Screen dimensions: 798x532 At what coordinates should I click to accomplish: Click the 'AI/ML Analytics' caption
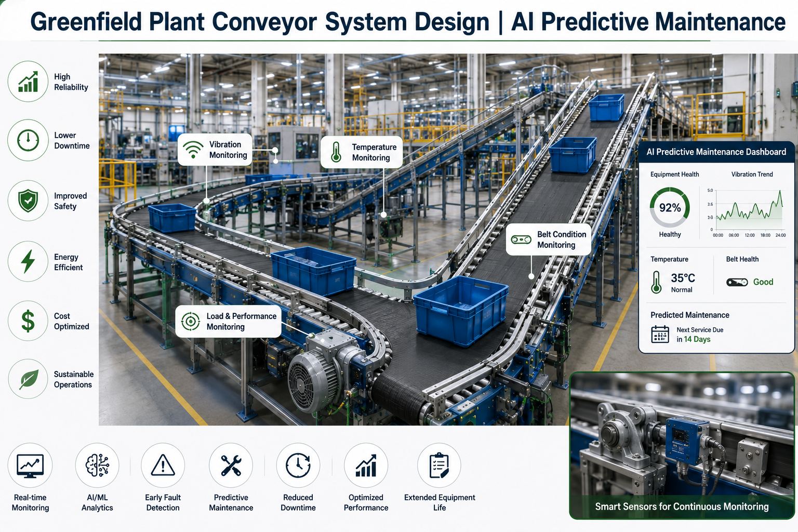pos(97,502)
